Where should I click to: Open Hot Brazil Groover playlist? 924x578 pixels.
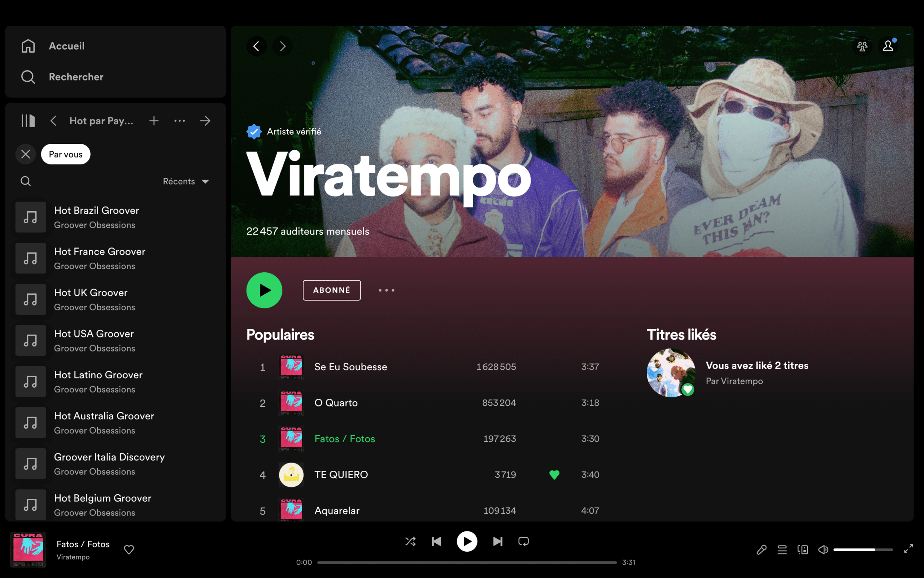pyautogui.click(x=115, y=217)
